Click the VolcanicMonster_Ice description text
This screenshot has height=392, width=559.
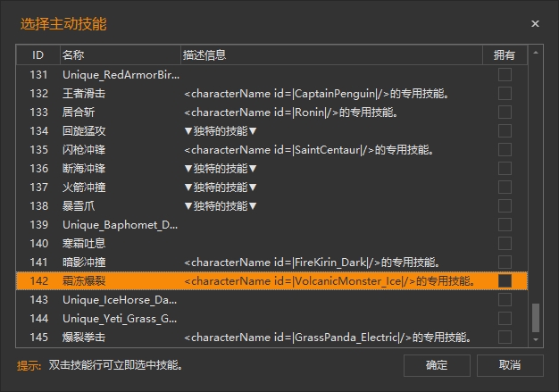[330, 281]
